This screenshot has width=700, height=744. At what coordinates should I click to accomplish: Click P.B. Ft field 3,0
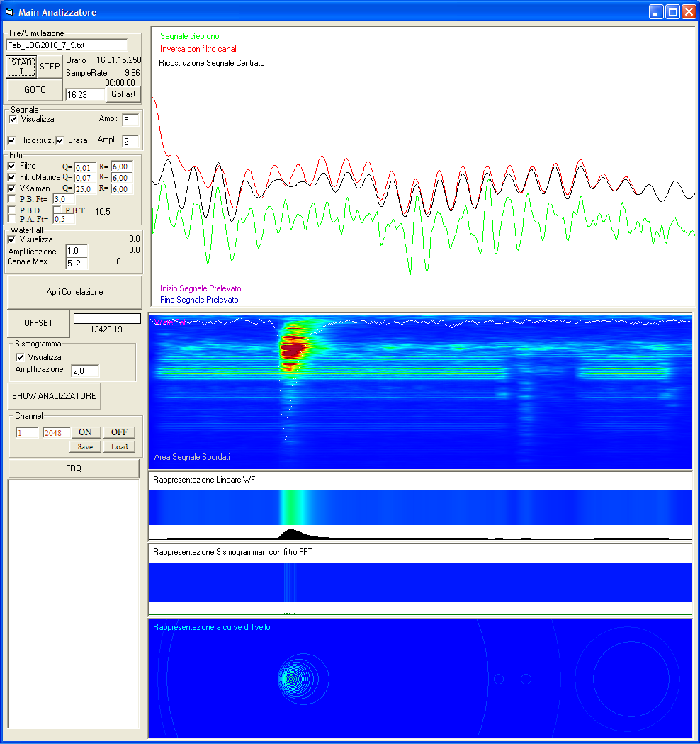coord(64,199)
